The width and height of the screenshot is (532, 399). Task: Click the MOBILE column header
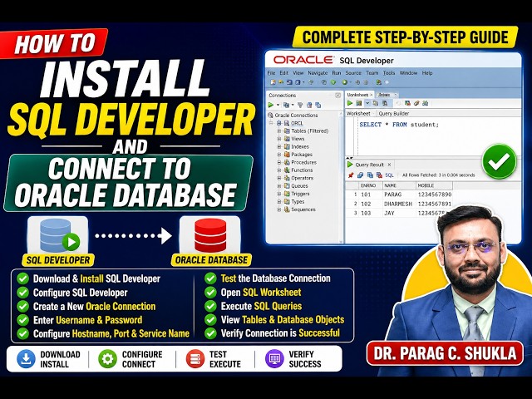click(434, 185)
